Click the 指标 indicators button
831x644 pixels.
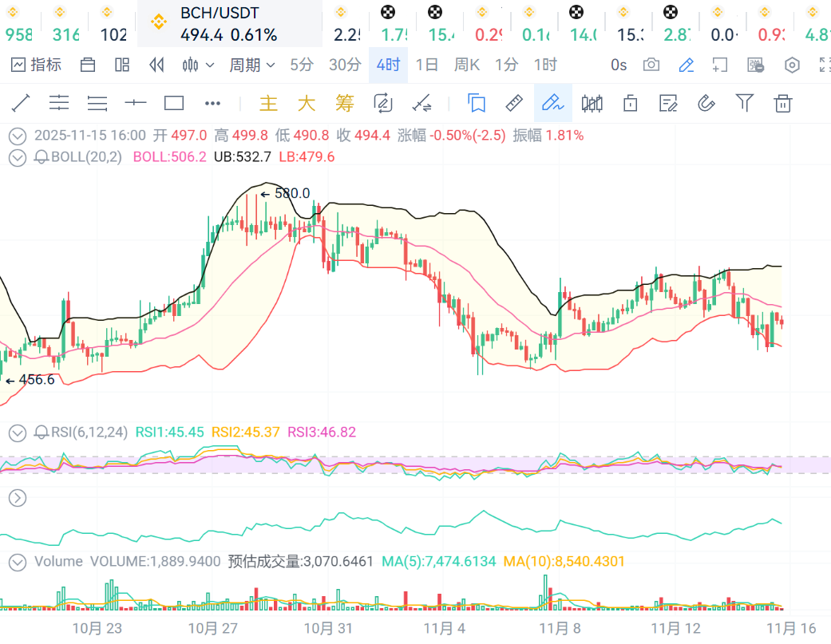click(x=36, y=65)
